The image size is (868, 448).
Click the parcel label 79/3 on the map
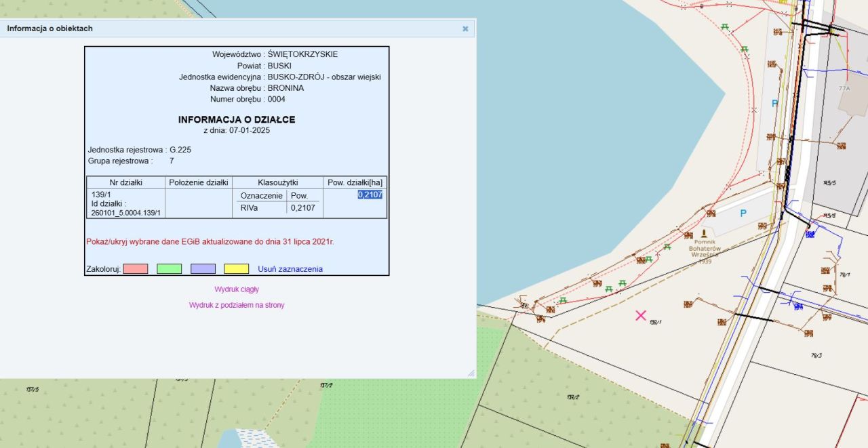(816, 355)
